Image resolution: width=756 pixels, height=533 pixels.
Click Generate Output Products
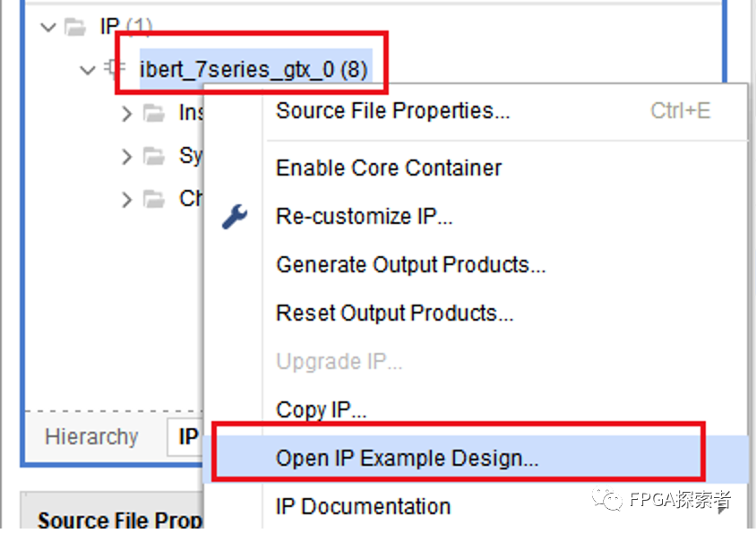point(410,264)
